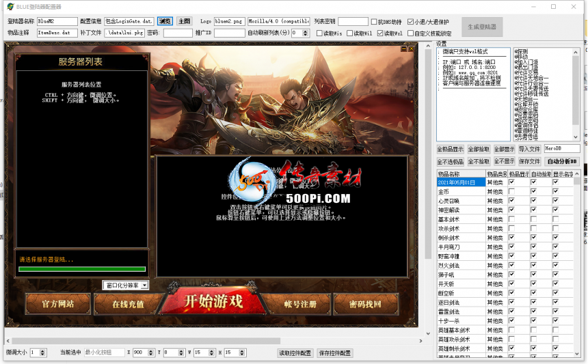
Task: Click the 保存控件配置 button
Action: tap(335, 353)
